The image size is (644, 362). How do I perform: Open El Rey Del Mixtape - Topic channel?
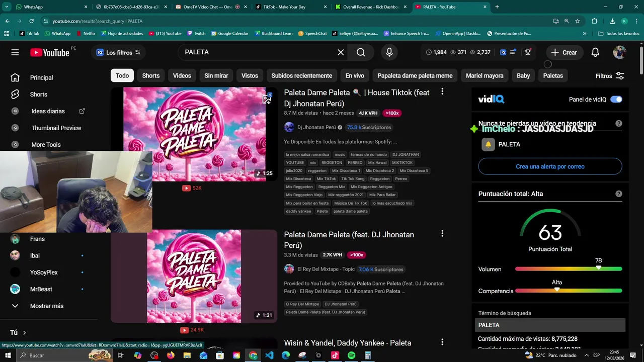coord(326,269)
